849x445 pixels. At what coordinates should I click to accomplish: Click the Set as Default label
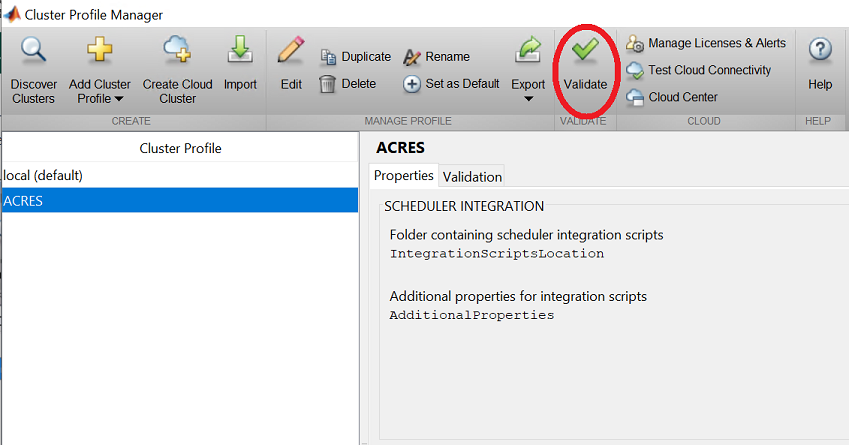462,84
